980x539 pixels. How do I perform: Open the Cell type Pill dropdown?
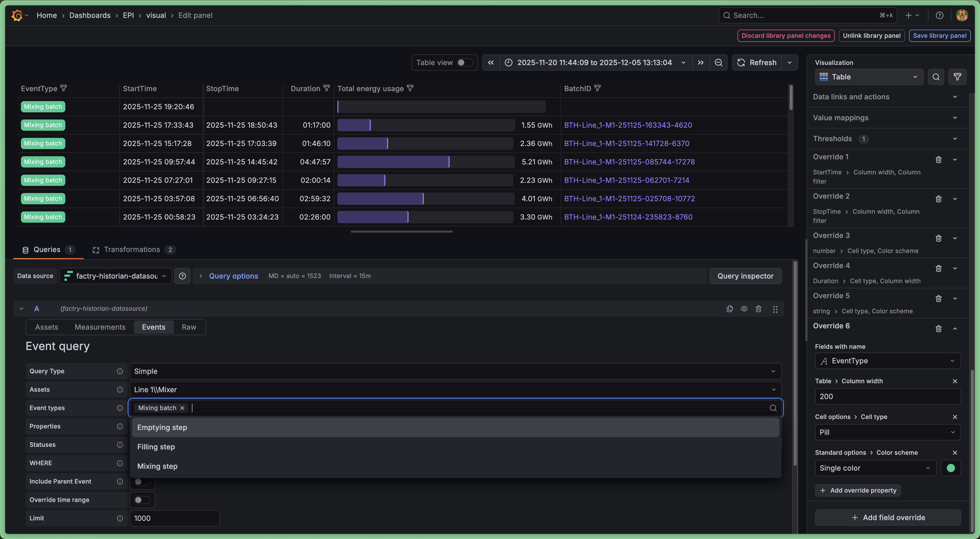[887, 432]
